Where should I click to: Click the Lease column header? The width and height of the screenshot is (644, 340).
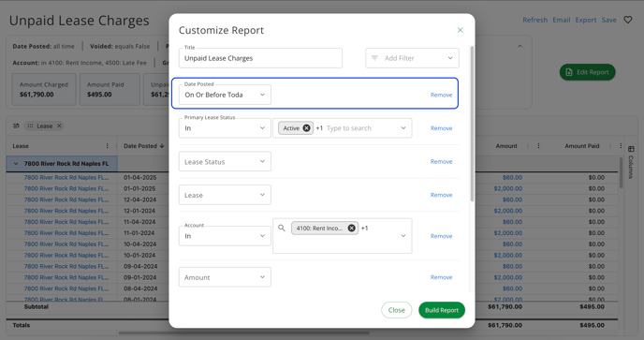(x=21, y=146)
